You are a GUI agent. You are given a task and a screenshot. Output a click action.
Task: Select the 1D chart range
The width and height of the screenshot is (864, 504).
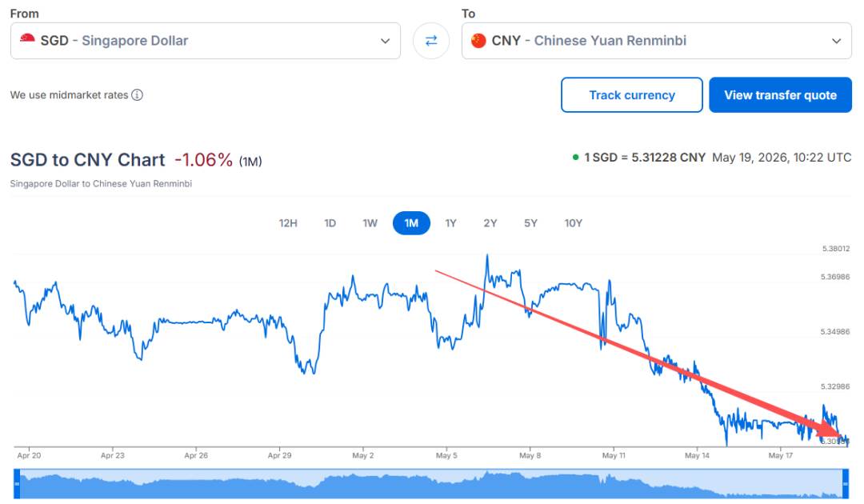pyautogui.click(x=330, y=223)
